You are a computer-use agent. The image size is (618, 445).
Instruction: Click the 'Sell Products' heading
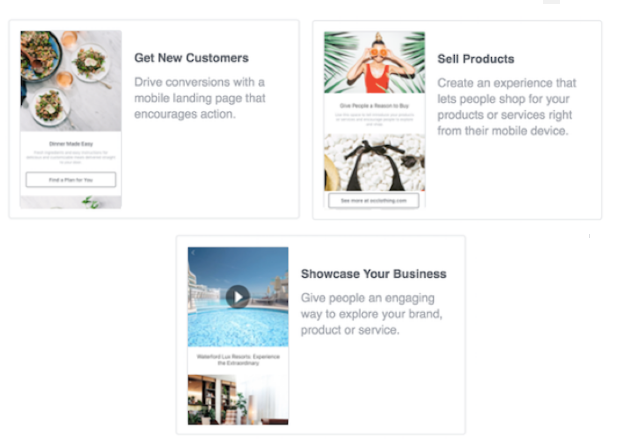476,59
